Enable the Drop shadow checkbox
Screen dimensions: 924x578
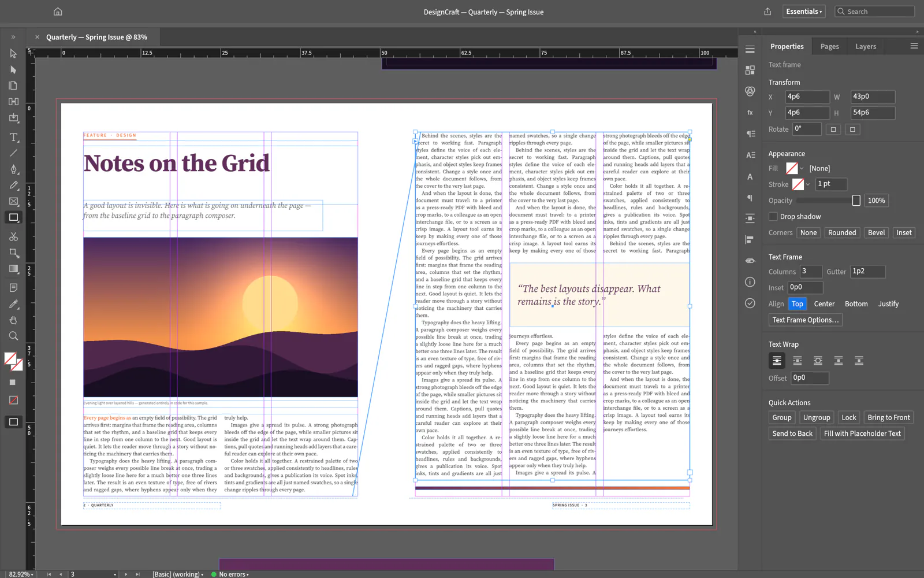tap(773, 216)
